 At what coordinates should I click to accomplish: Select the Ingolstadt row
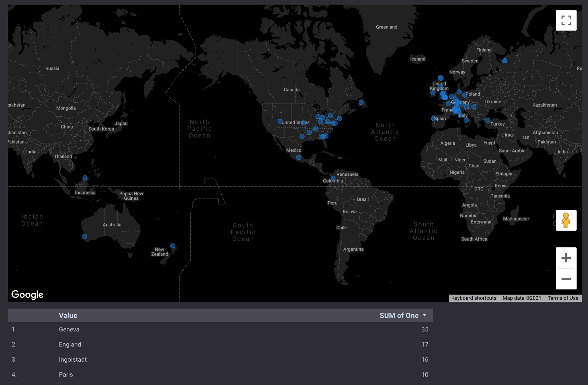point(73,360)
